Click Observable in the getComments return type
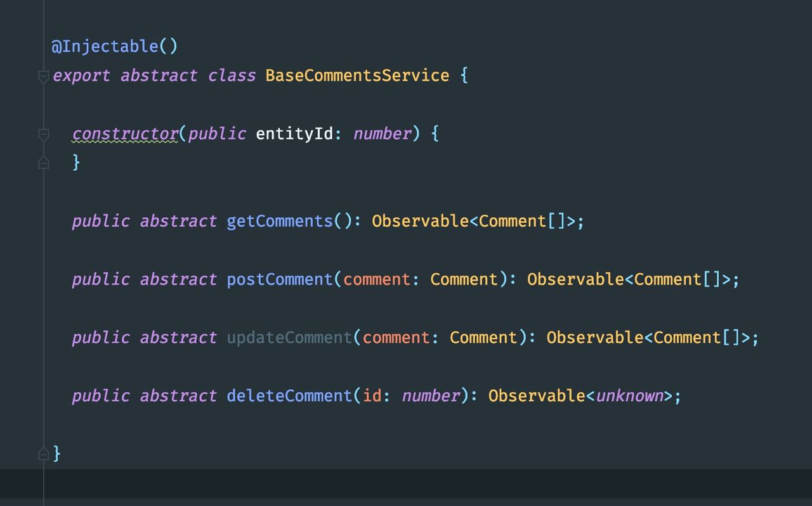The width and height of the screenshot is (812, 506). [x=420, y=221]
